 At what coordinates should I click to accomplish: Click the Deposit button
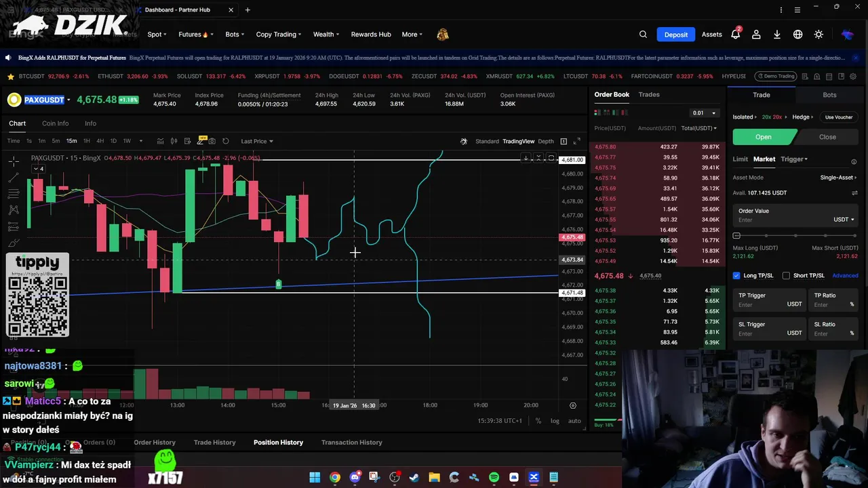click(x=675, y=35)
